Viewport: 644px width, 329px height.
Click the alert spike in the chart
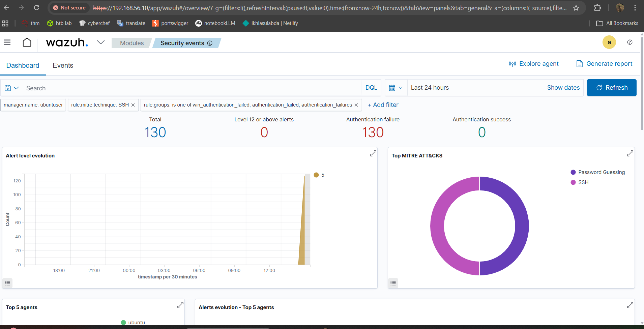click(302, 236)
